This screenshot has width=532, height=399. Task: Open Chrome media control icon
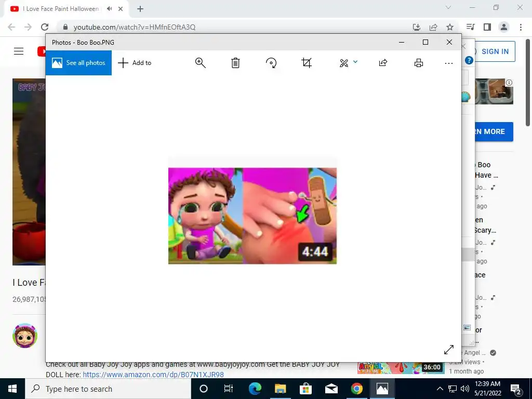click(471, 27)
